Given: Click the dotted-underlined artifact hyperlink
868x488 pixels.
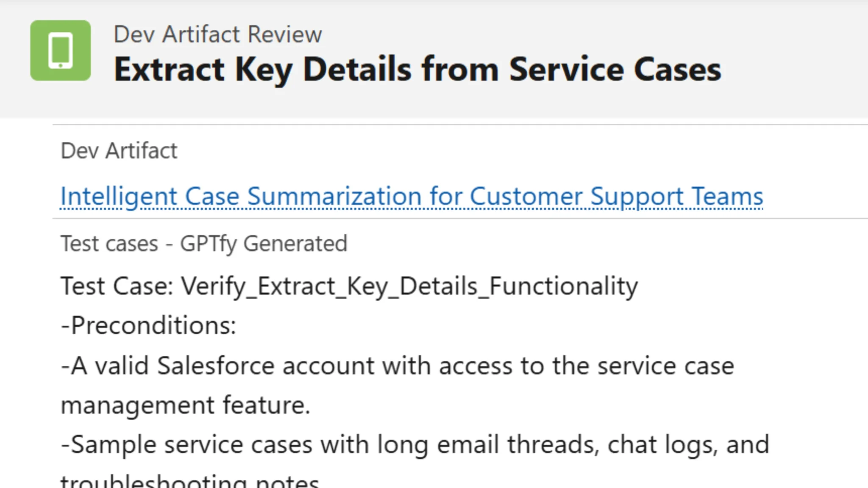Looking at the screenshot, I should [411, 196].
